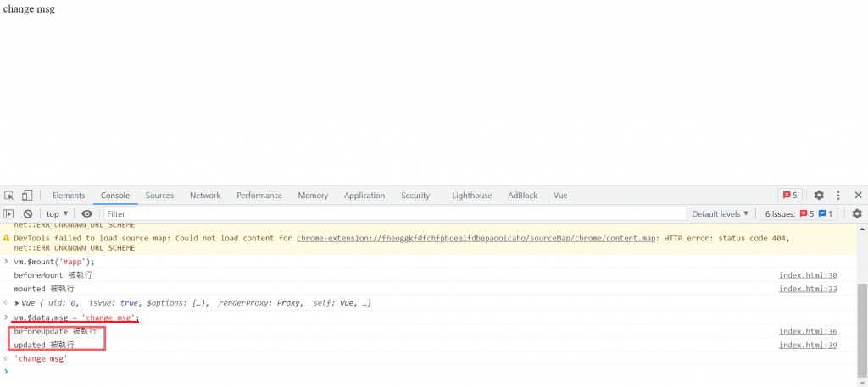
Task: Open the Application tab
Action: click(x=364, y=195)
